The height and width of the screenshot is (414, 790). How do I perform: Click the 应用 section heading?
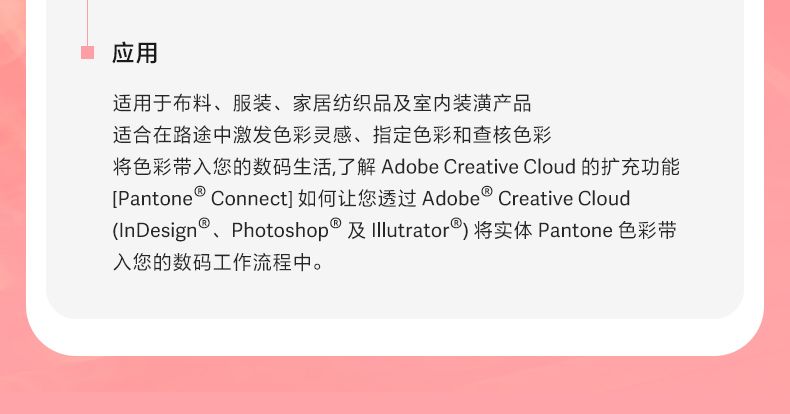coord(135,53)
